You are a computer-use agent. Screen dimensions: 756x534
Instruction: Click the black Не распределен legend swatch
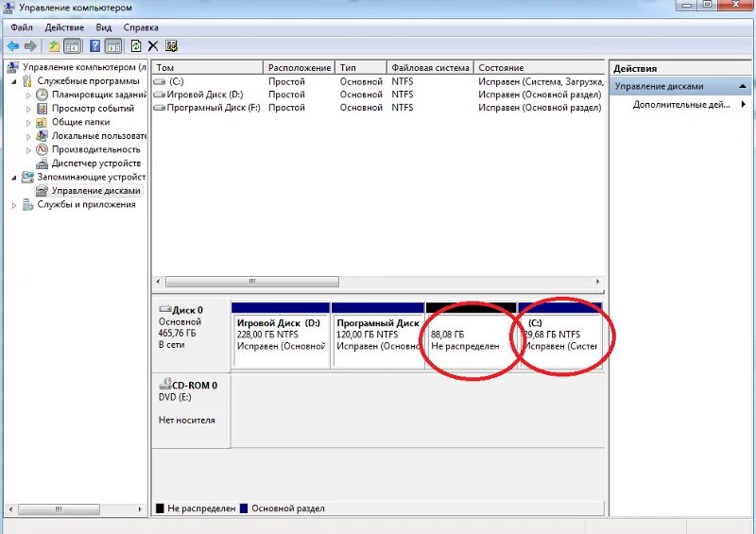tap(160, 508)
